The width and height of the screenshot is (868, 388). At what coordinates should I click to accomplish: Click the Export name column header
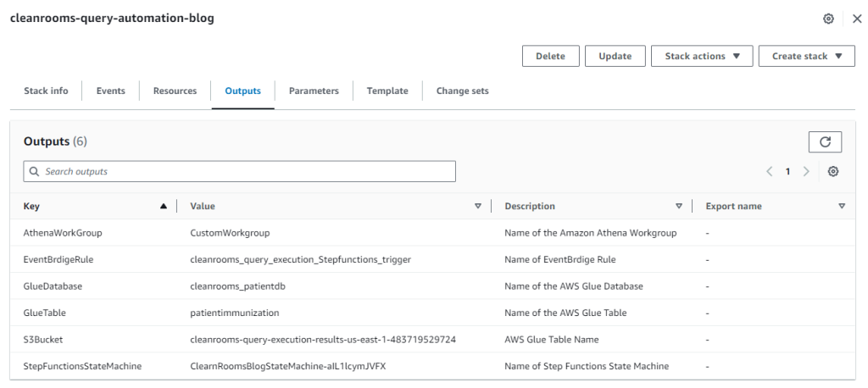733,206
